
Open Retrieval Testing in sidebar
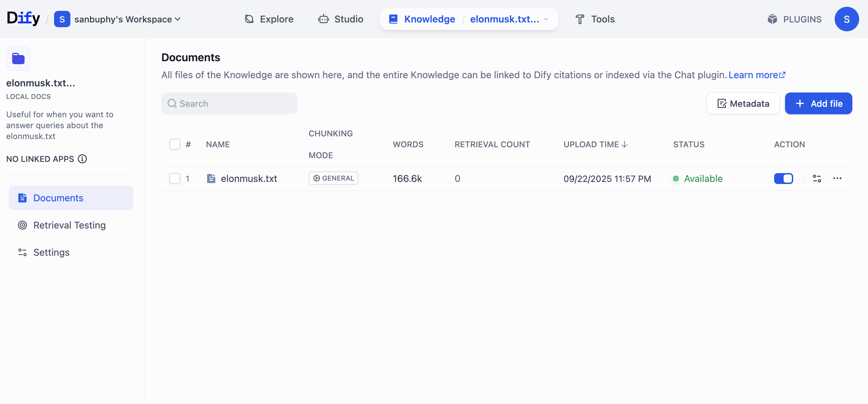coord(69,225)
